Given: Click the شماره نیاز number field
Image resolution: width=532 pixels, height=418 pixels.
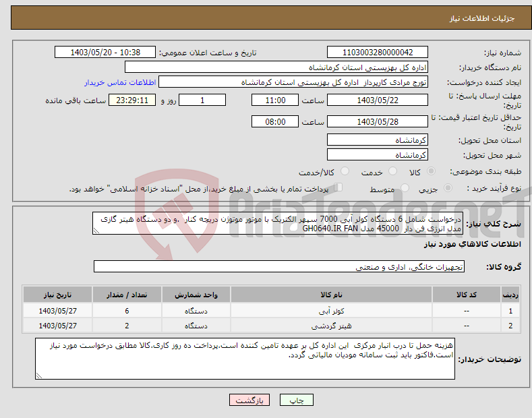Looking at the screenshot, I should 378,53.
